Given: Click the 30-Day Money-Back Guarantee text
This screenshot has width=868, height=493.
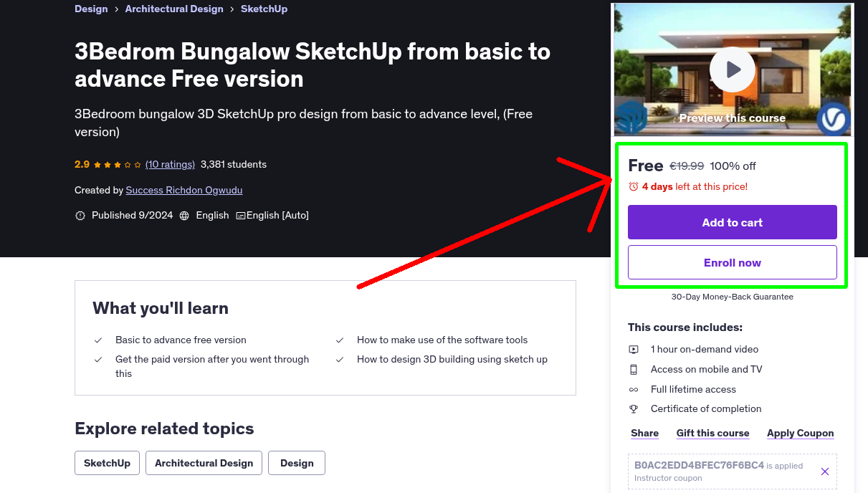Looking at the screenshot, I should click(x=732, y=297).
